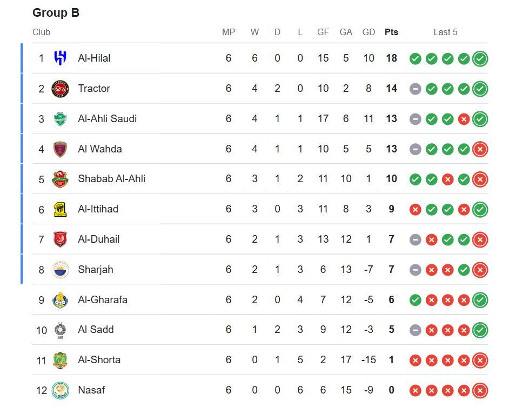This screenshot has height=420, width=529.
Task: Click Al Wahda's latest loss result circle
Action: pyautogui.click(x=480, y=149)
